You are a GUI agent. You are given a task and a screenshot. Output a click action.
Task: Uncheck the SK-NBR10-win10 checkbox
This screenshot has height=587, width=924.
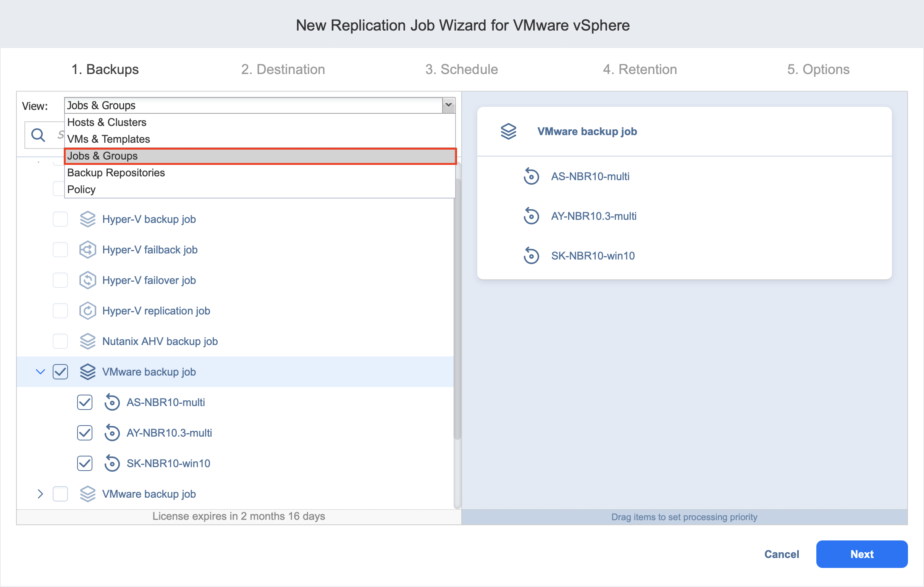coord(85,463)
